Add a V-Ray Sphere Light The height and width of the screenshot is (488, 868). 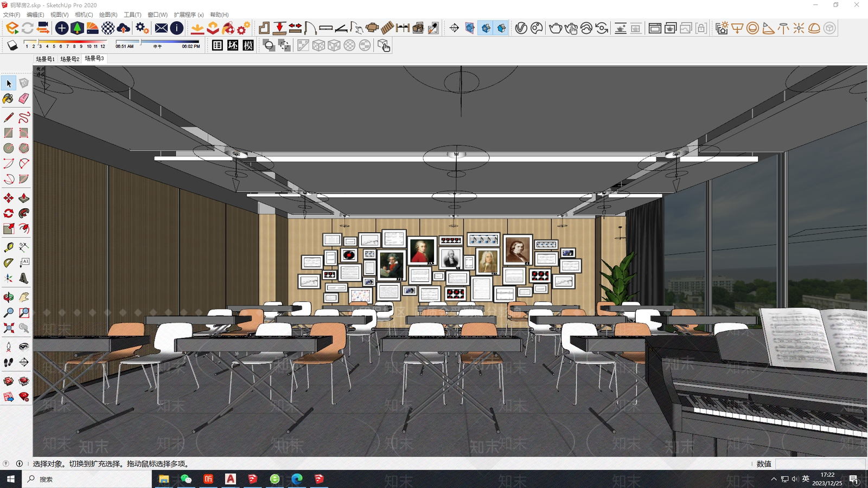(752, 28)
